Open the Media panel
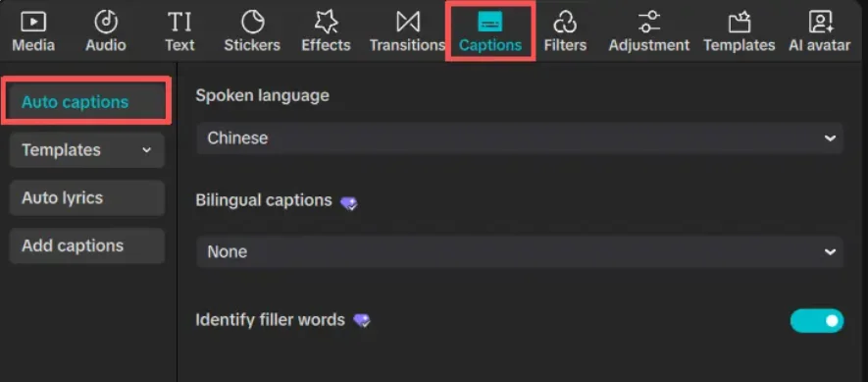This screenshot has height=382, width=868. 33,31
